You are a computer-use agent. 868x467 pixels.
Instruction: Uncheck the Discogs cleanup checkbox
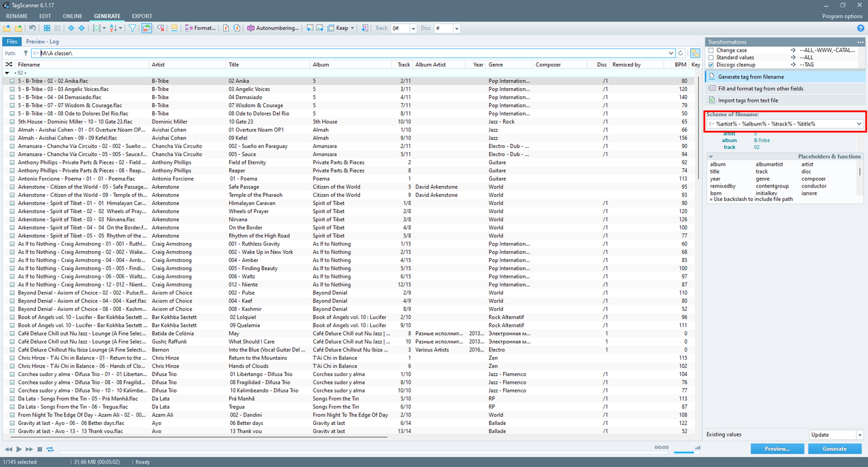coord(711,64)
